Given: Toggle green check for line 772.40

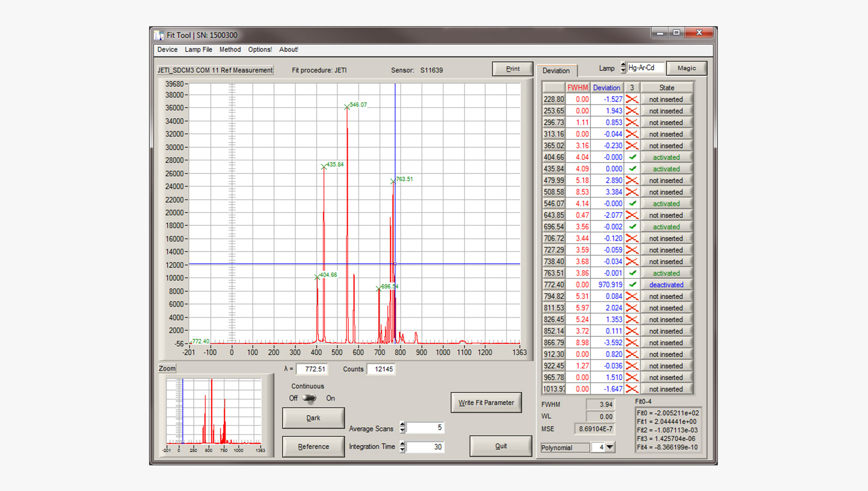Looking at the screenshot, I should 632,285.
